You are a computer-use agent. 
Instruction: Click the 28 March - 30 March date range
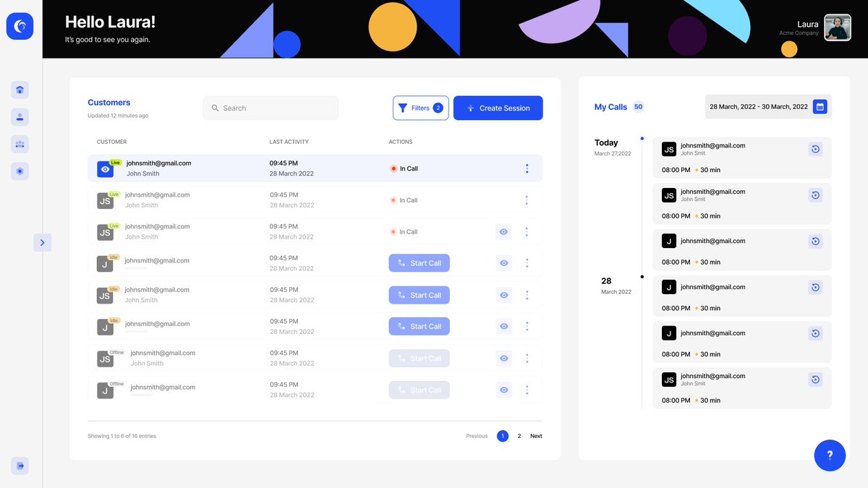tap(759, 107)
